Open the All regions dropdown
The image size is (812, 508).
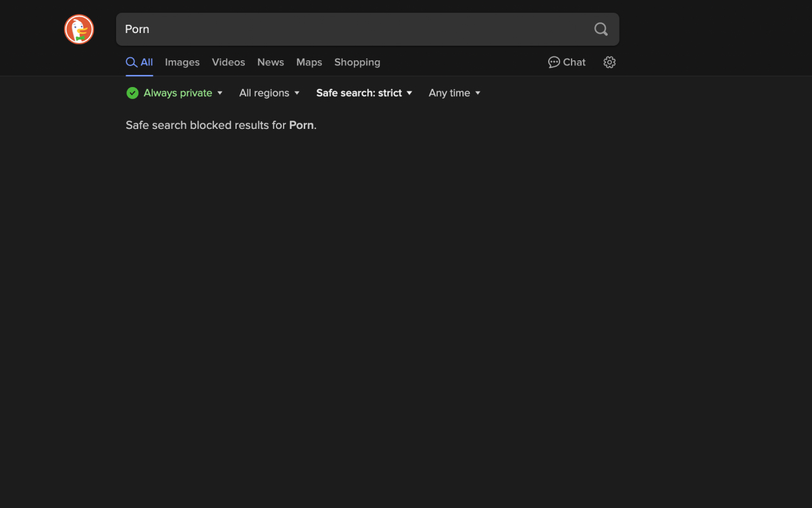269,93
